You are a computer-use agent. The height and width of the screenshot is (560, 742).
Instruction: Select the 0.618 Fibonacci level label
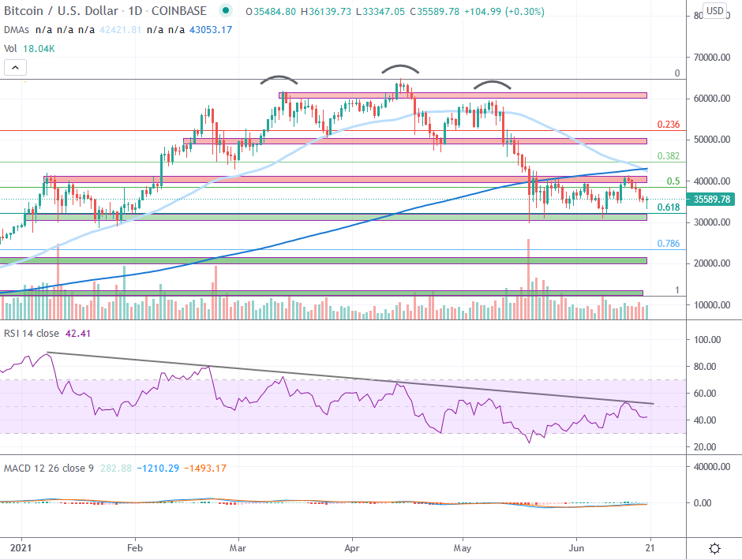click(669, 207)
